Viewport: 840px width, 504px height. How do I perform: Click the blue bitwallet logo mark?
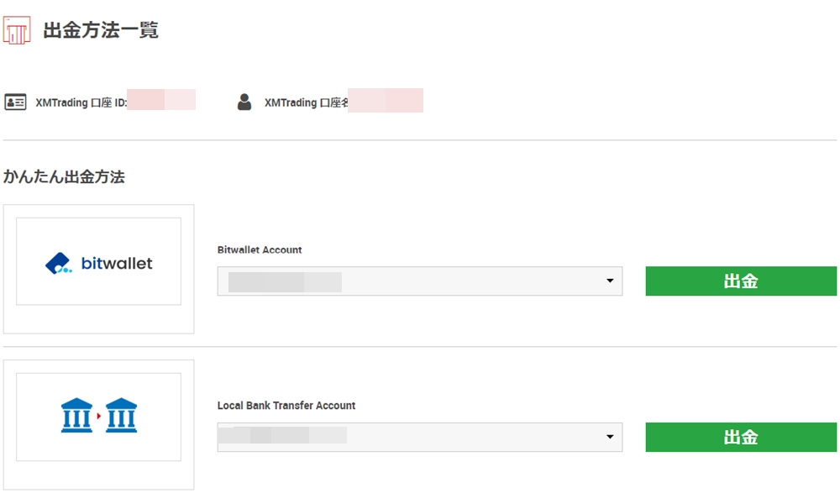[59, 264]
